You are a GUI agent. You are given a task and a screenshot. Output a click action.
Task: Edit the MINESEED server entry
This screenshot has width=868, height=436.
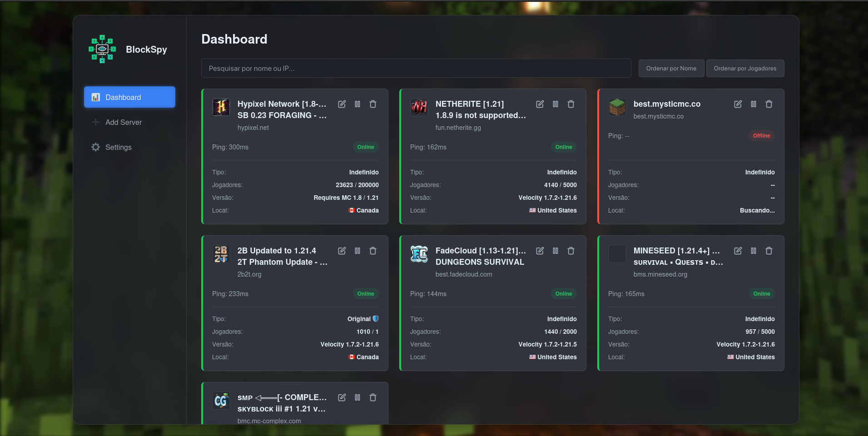[738, 251]
